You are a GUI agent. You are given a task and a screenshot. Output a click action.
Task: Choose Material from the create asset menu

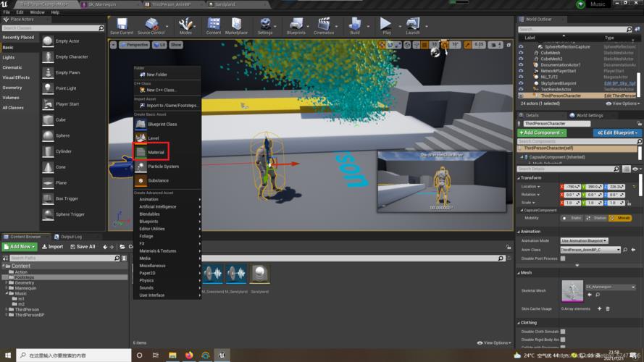pos(156,153)
